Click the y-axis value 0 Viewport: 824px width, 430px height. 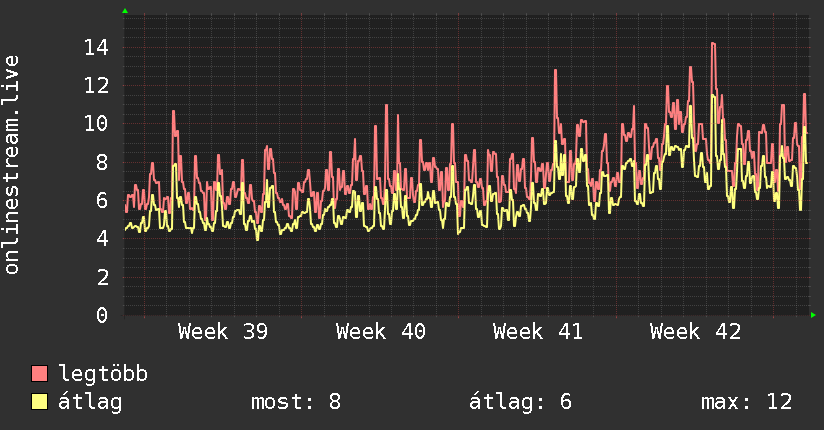point(102,315)
